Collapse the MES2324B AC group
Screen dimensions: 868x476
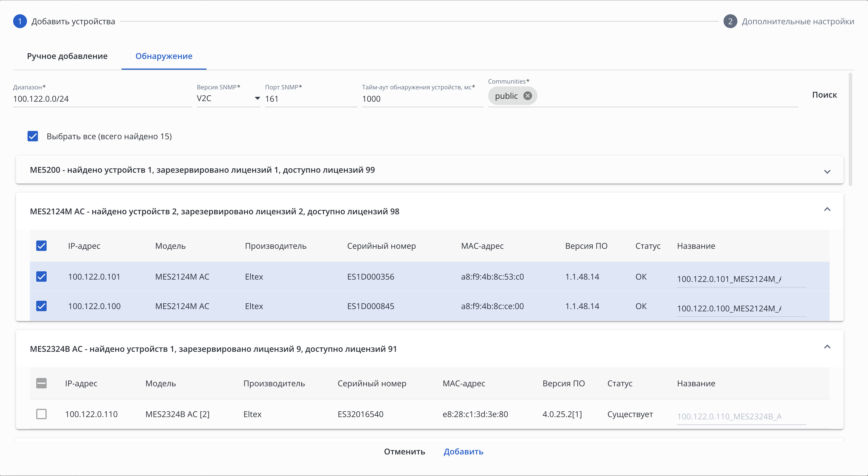point(827,347)
